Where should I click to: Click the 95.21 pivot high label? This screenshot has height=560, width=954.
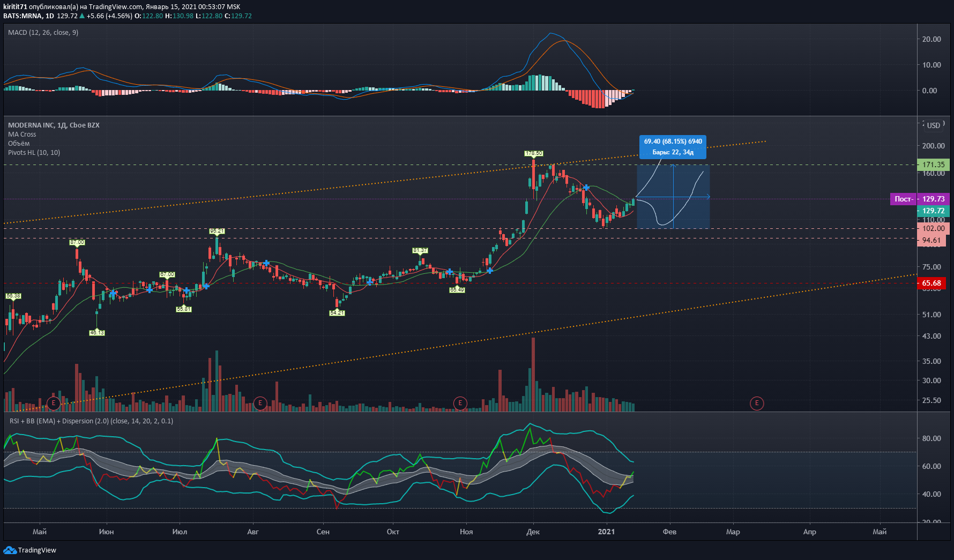coord(217,231)
